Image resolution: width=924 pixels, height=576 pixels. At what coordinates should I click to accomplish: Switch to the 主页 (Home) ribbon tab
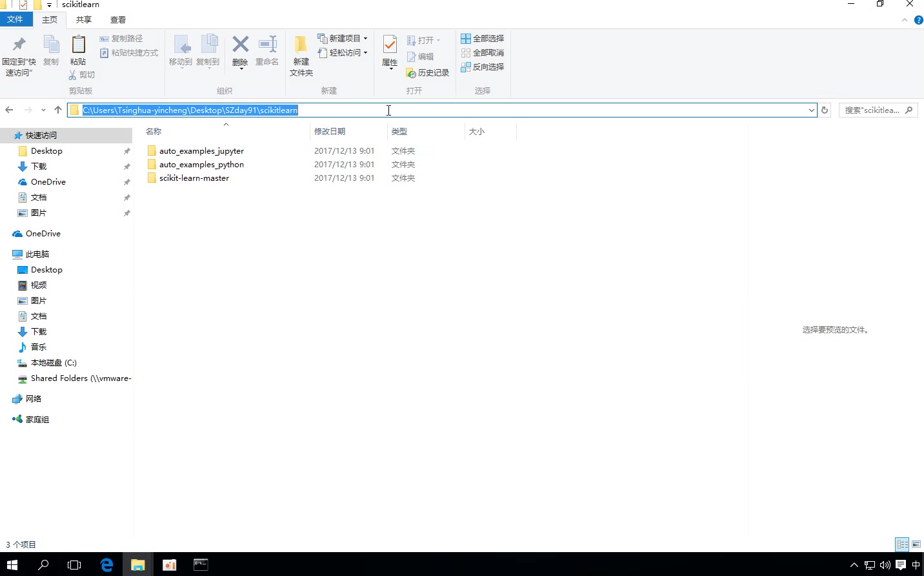point(50,20)
